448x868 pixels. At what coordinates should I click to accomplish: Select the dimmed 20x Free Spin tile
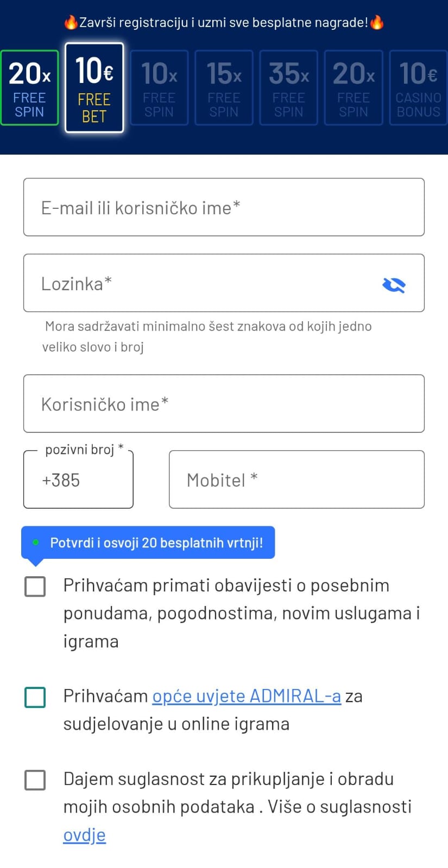[354, 87]
